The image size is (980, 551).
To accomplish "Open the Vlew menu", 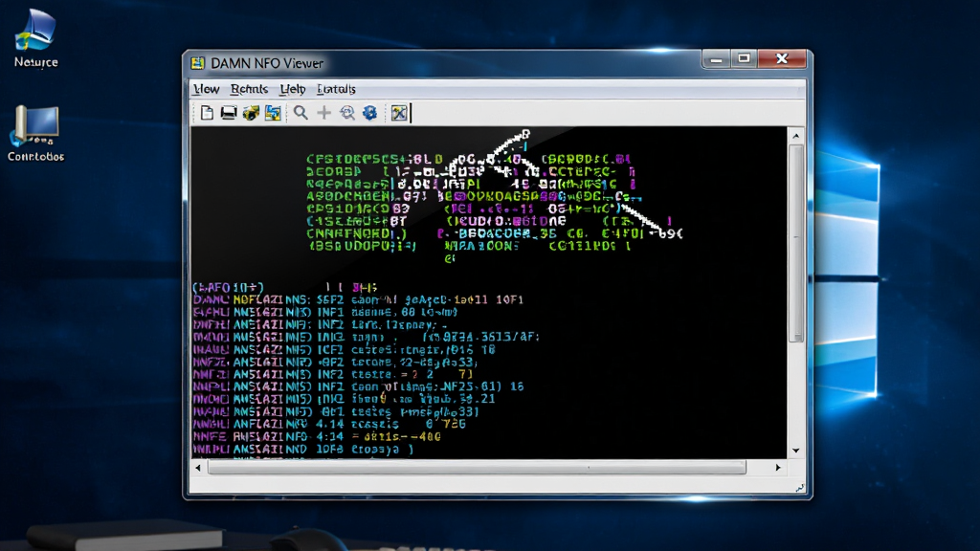I will (x=207, y=89).
